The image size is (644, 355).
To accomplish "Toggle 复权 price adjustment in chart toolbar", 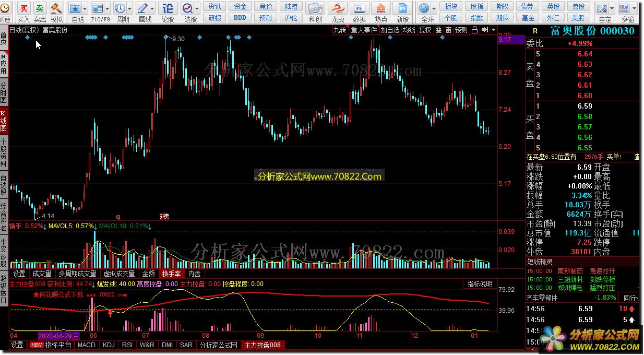I will pos(425,30).
